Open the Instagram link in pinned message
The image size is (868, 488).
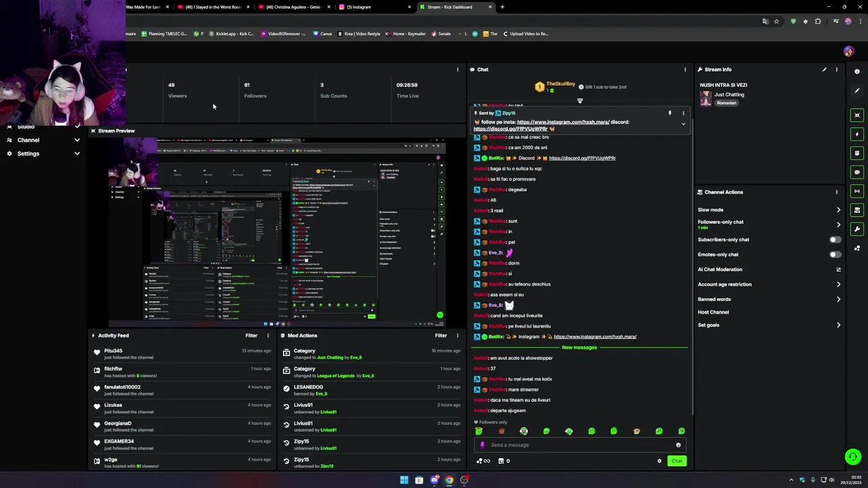[x=563, y=122]
